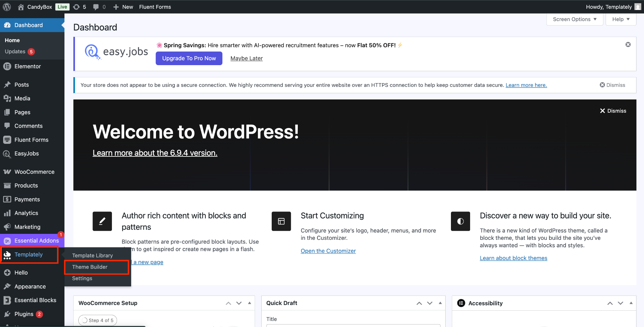Go to the Home submenu item
The image size is (644, 327).
(12, 40)
